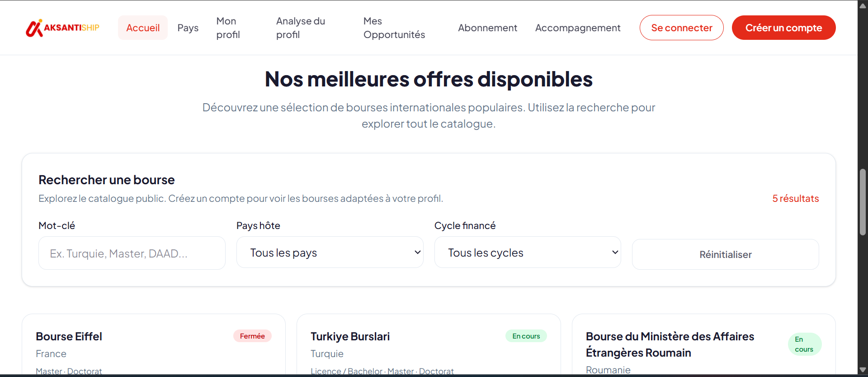The height and width of the screenshot is (377, 868).
Task: Click the Se connecter button
Action: click(x=682, y=28)
